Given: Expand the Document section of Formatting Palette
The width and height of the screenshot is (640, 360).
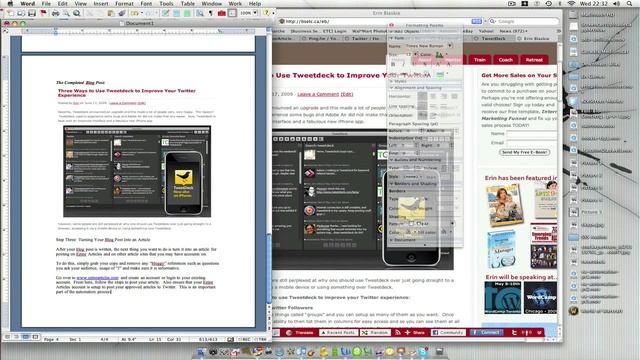Looking at the screenshot, I should [x=392, y=240].
